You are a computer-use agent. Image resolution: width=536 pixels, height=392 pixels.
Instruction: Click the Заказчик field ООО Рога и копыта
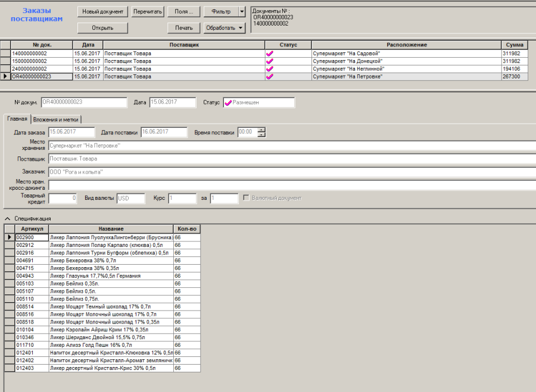[292, 172]
